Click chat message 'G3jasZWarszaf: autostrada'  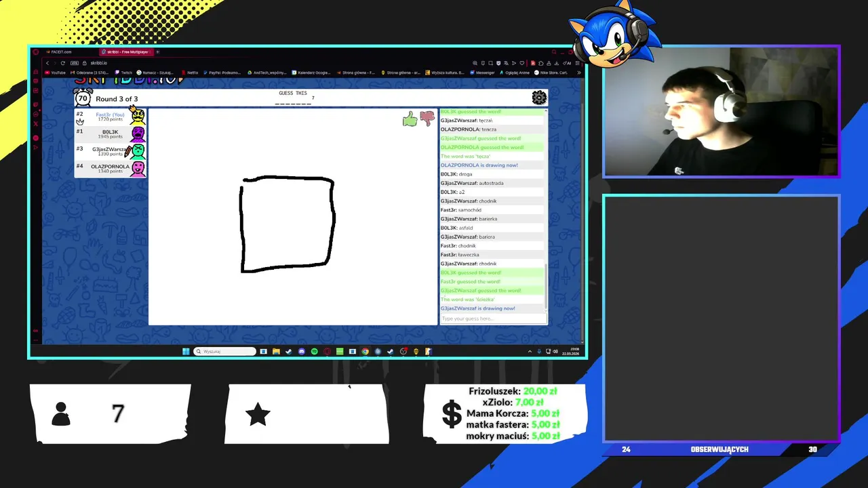coord(472,183)
